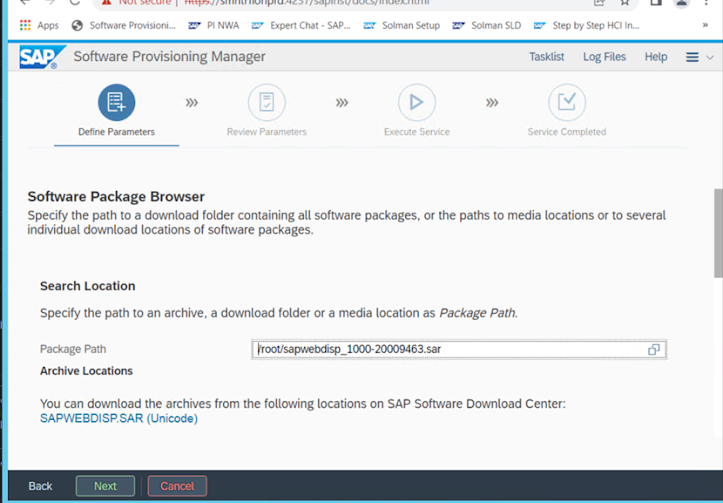Show more bookmarks with the overflow chevron
Screen dimensions: 723x503
coord(705,25)
